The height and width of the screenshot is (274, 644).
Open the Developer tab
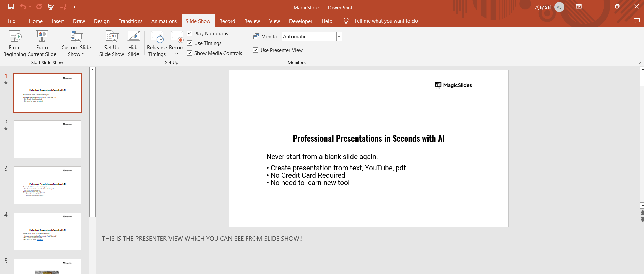pos(301,21)
